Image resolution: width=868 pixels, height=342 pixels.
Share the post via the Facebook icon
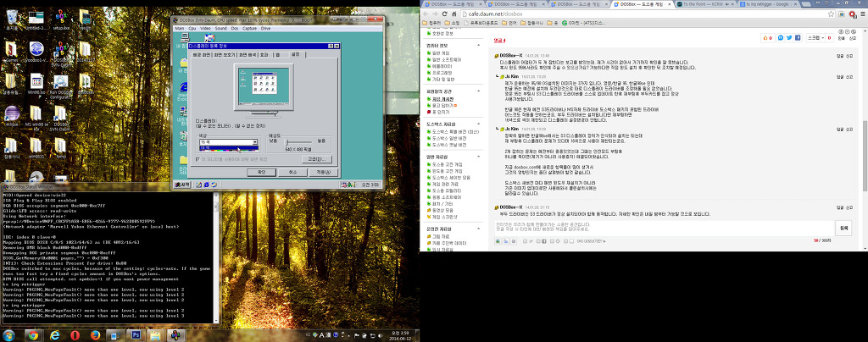point(798,38)
